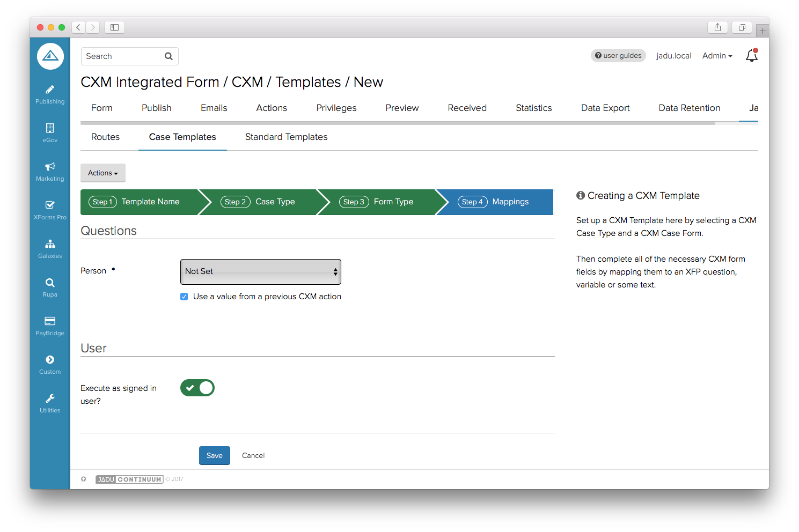Click the notifications bell icon
The width and height of the screenshot is (799, 532).
pos(751,56)
